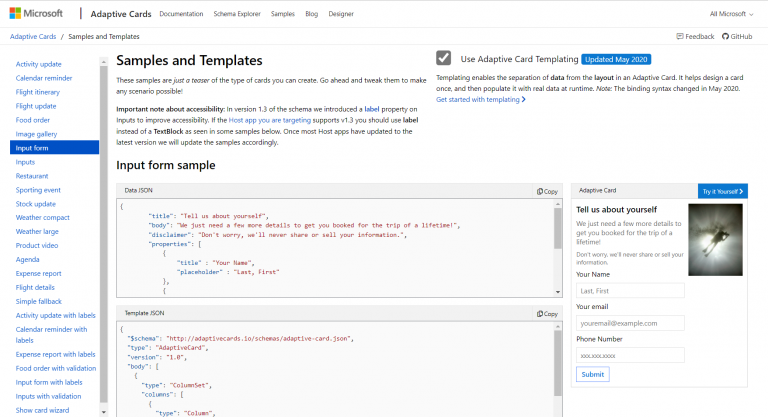Select Agenda sample
768x417 pixels.
click(x=27, y=260)
